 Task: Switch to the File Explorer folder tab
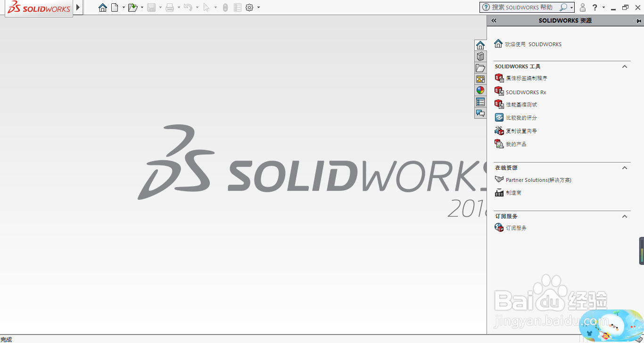click(480, 68)
